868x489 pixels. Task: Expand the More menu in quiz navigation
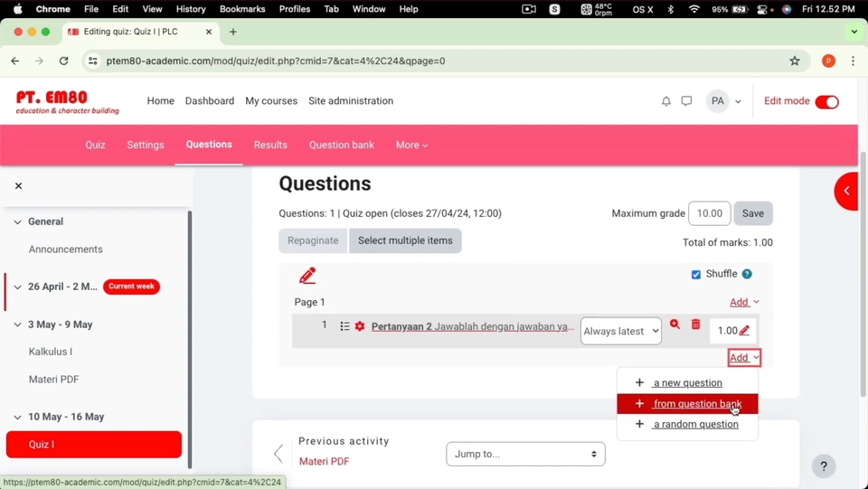pos(412,145)
